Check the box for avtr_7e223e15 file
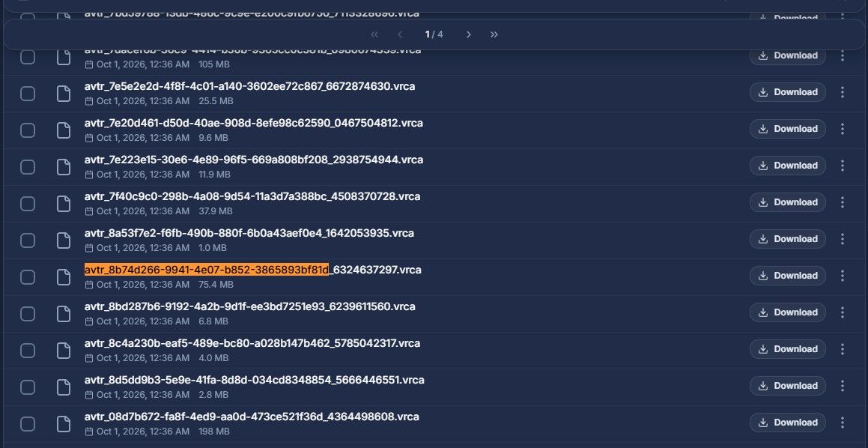The height and width of the screenshot is (448, 868). click(28, 166)
